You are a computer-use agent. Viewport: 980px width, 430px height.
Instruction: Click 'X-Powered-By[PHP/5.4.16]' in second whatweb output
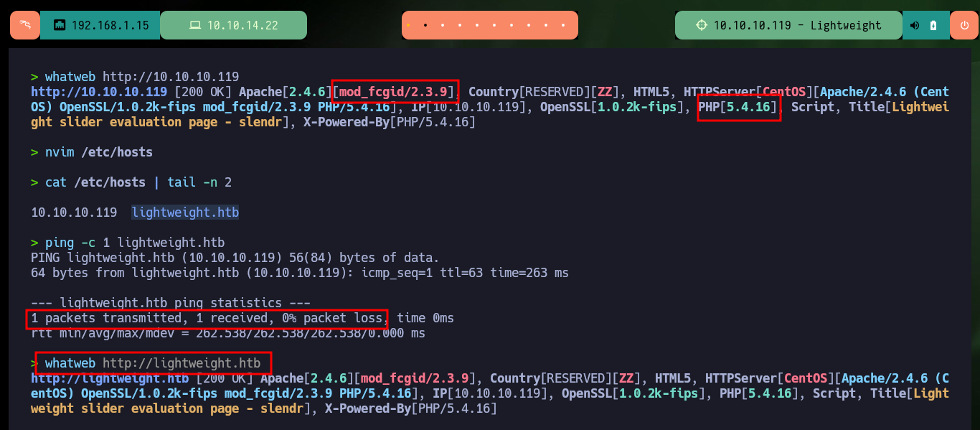pyautogui.click(x=411, y=408)
